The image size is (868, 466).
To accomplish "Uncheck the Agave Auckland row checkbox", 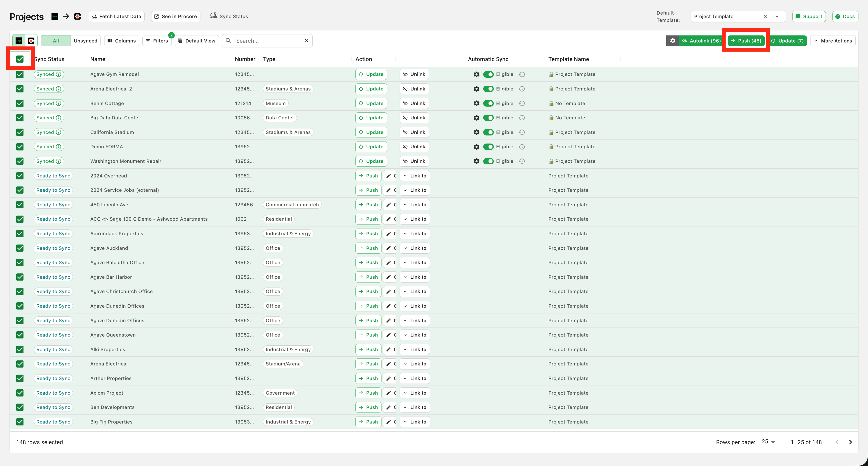I will click(20, 248).
